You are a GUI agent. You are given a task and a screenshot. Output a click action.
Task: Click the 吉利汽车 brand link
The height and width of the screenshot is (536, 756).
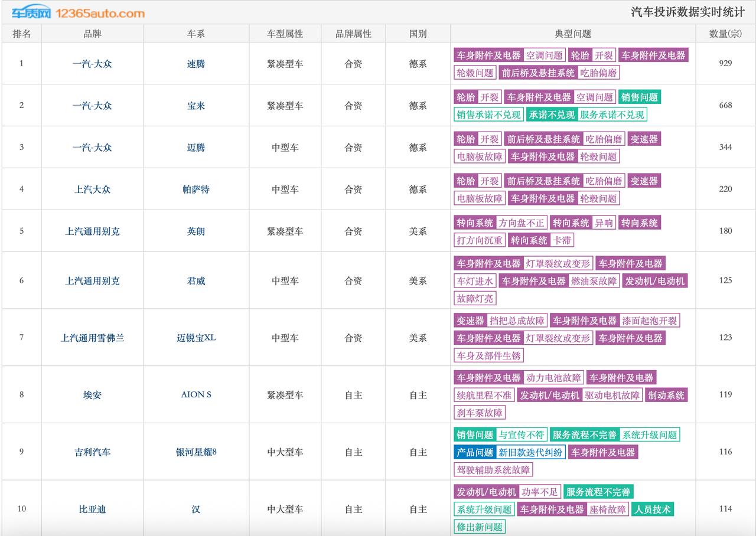pyautogui.click(x=92, y=452)
